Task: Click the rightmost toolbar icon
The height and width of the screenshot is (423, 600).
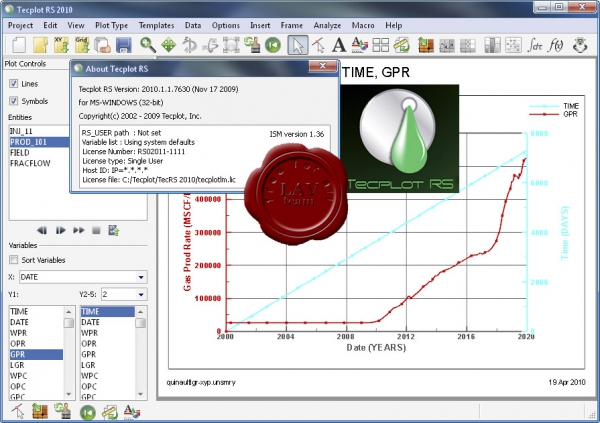Action: 580,45
